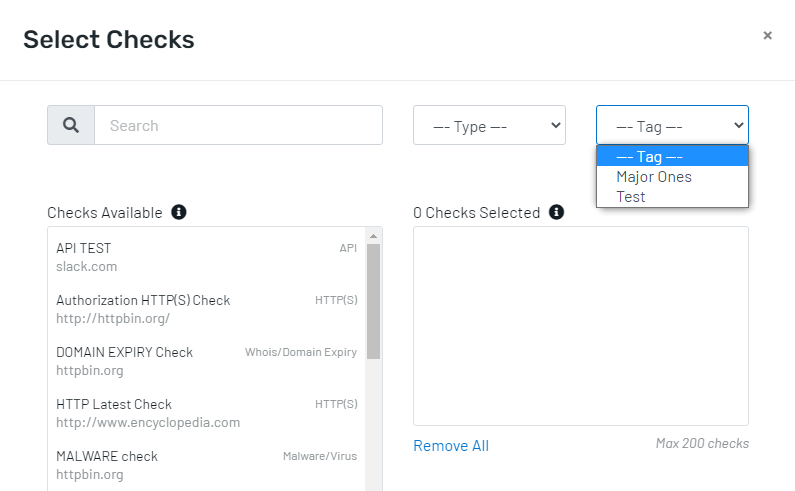Select MALWARE check item
Viewport: 795px width, 491px height.
pos(207,465)
